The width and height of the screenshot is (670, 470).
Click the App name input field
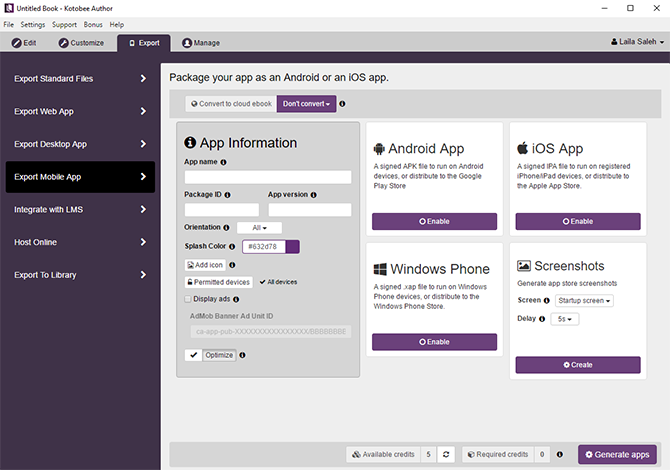click(268, 177)
